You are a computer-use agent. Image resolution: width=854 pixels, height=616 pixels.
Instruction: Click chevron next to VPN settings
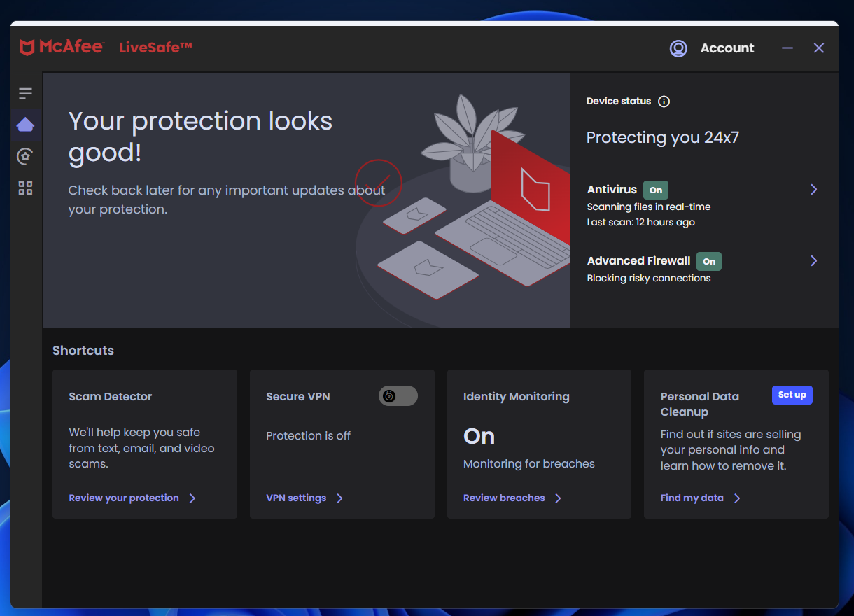click(x=339, y=498)
